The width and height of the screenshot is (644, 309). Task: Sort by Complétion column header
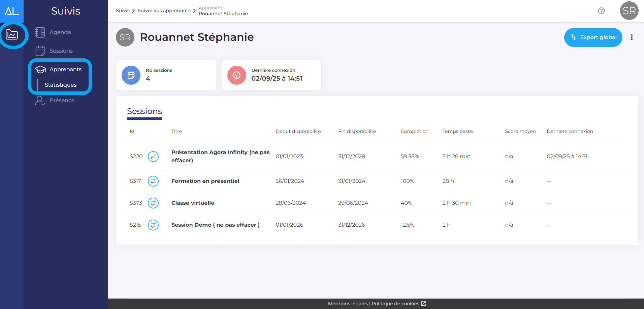(415, 131)
